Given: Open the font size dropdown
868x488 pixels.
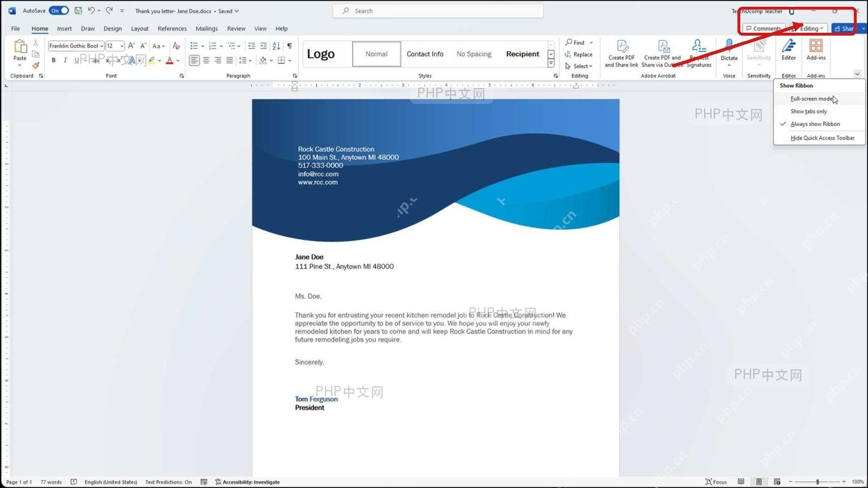Looking at the screenshot, I should [x=121, y=46].
